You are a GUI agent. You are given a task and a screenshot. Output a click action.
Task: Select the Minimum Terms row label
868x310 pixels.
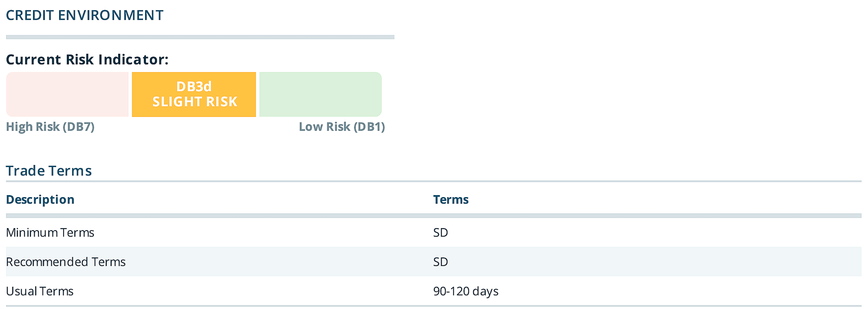coord(50,232)
